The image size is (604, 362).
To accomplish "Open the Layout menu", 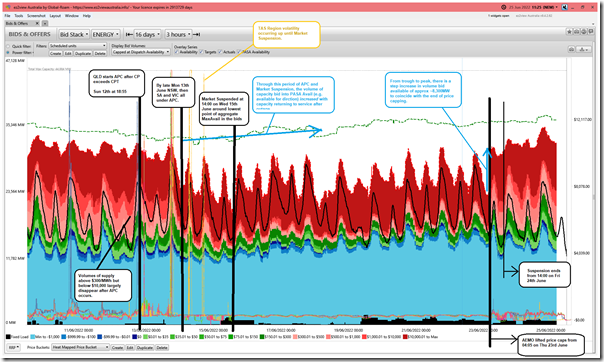I will click(55, 16).
